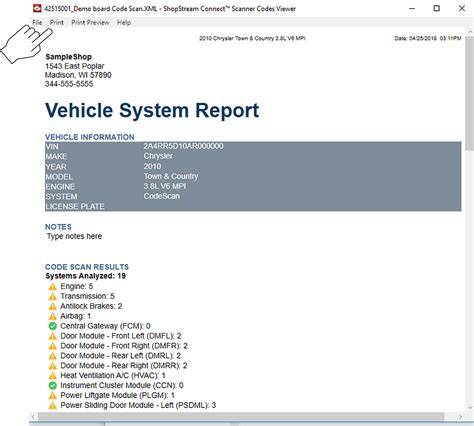Screen dimensions: 474x426
Task: Click the SampleShop shop name
Action: (x=69, y=57)
